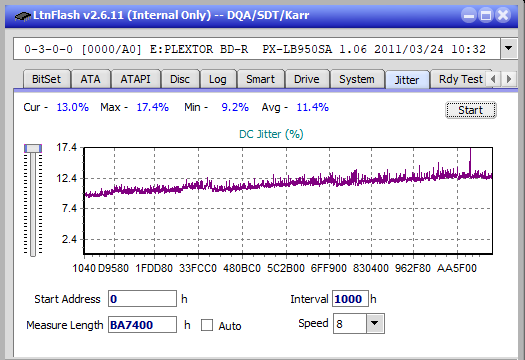The height and width of the screenshot is (360, 525).
Task: Switch to the Smart tab
Action: tap(260, 79)
